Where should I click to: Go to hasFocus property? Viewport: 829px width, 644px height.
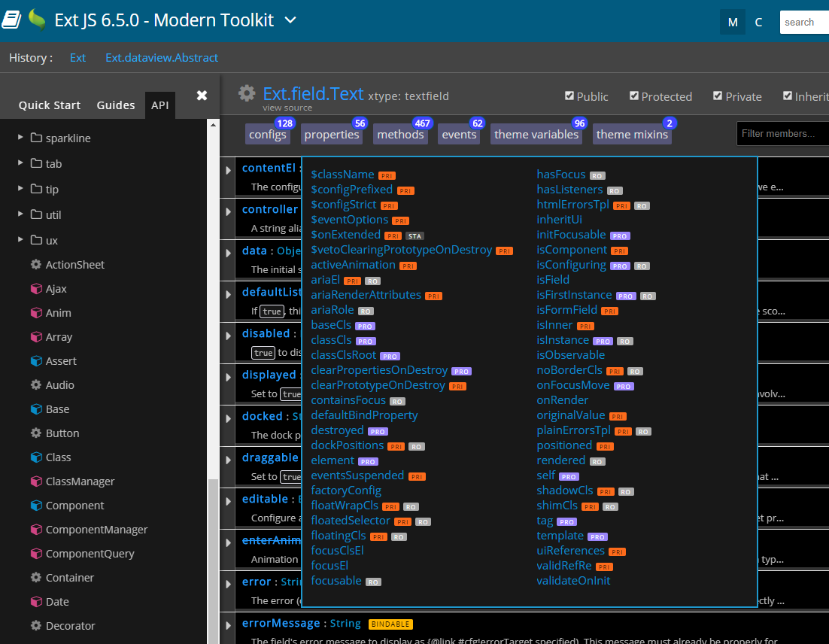[561, 175]
